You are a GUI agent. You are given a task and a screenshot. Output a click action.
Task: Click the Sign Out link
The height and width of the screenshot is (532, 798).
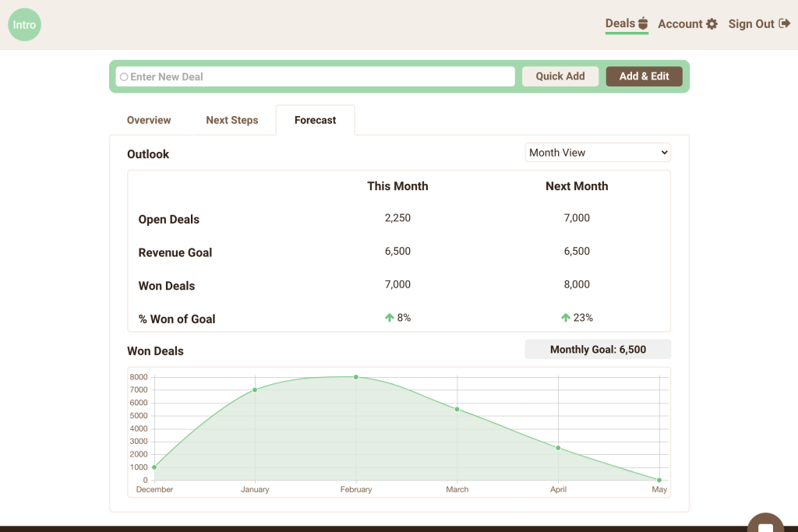[759, 24]
